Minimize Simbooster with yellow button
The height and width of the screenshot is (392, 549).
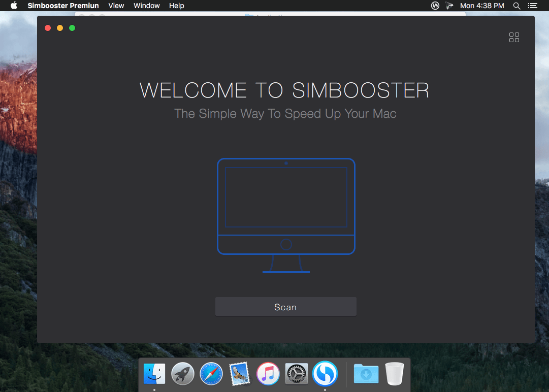tap(60, 28)
